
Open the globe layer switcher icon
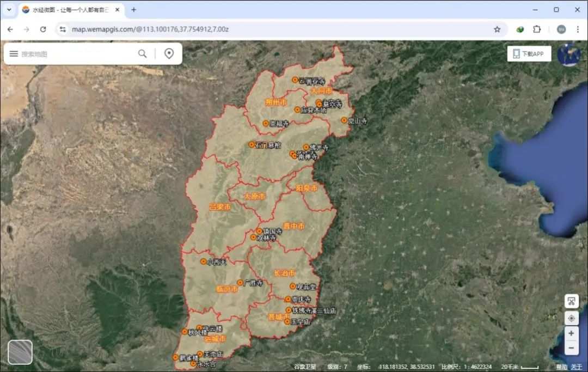(569, 55)
